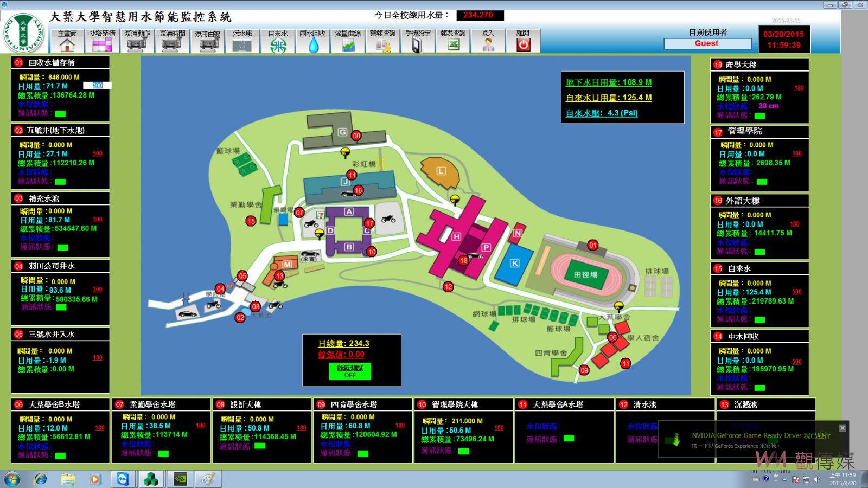Open the 雨水回收 rainwater recycling page
The width and height of the screenshot is (868, 488).
click(313, 41)
